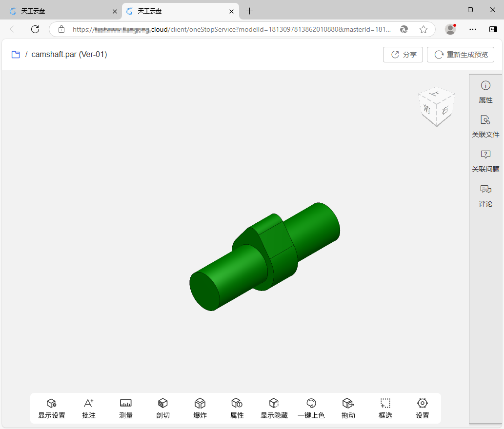Close the active 天工云盘 tab
The width and height of the screenshot is (504, 429).
point(231,11)
